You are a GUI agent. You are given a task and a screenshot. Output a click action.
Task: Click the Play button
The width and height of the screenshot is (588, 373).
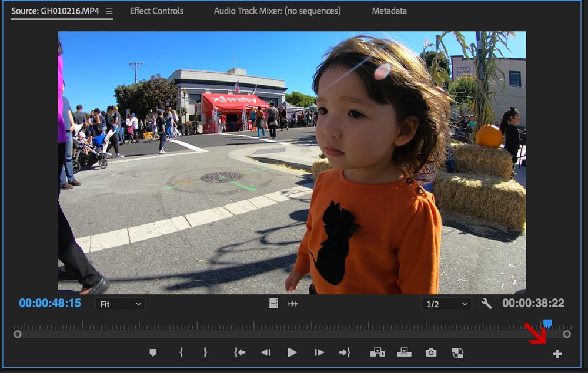pyautogui.click(x=292, y=352)
